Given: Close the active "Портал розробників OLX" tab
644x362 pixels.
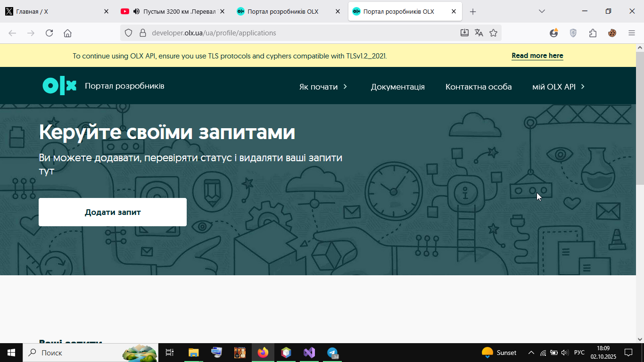Looking at the screenshot, I should pyautogui.click(x=454, y=11).
